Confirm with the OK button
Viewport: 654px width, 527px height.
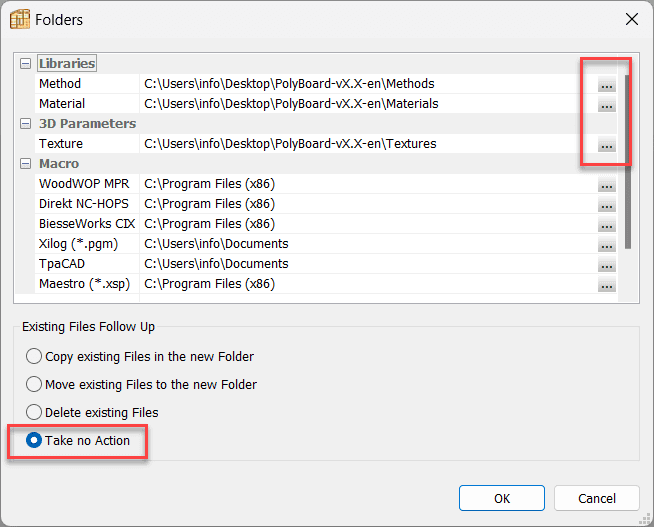click(502, 498)
